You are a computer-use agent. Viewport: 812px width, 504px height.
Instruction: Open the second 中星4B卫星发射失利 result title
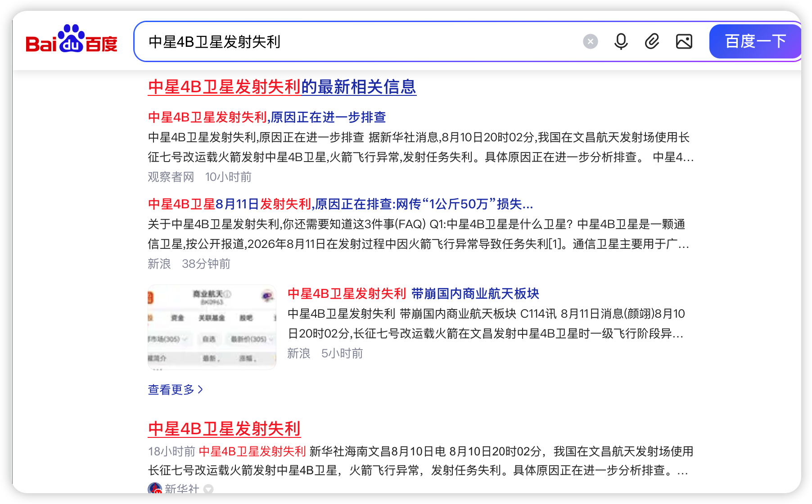click(x=224, y=429)
